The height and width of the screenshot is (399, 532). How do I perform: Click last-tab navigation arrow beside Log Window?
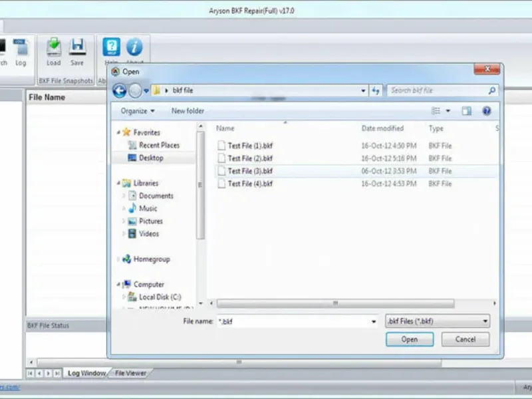pyautogui.click(x=57, y=373)
